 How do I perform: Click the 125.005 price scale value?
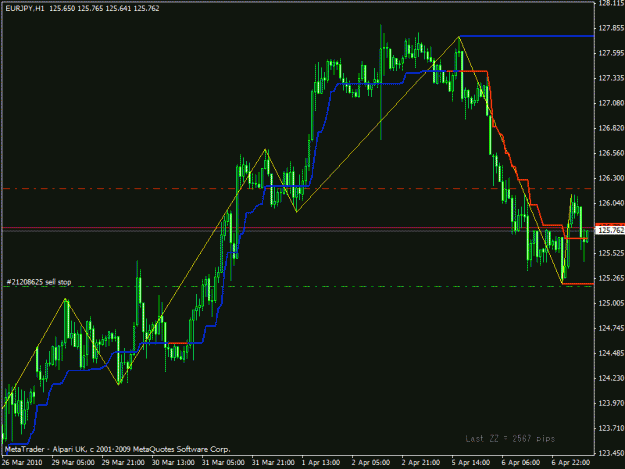[611, 303]
